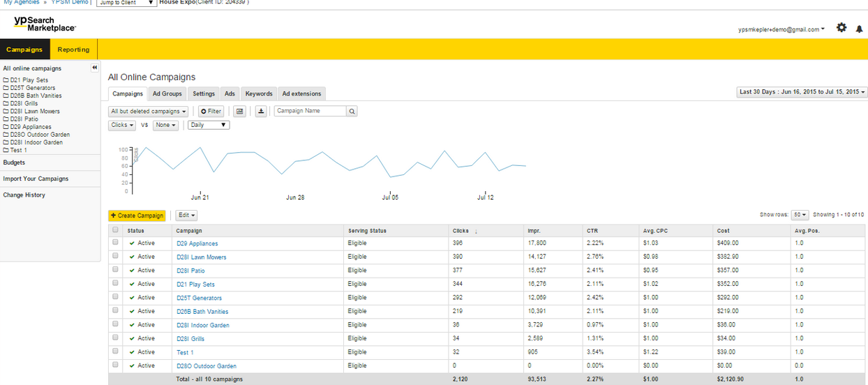Open the settings gear menu
This screenshot has height=385, width=868.
841,28
